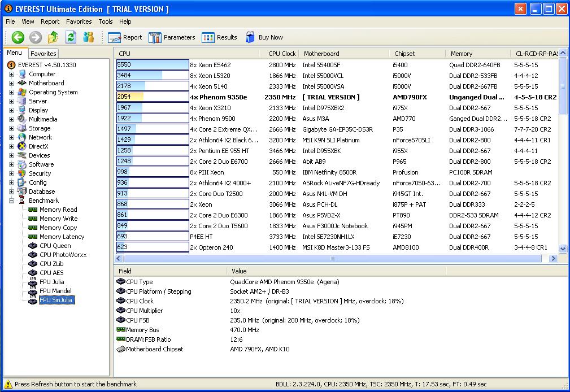Select the FPU SinJulia benchmark
570x392 pixels.
pyautogui.click(x=56, y=300)
